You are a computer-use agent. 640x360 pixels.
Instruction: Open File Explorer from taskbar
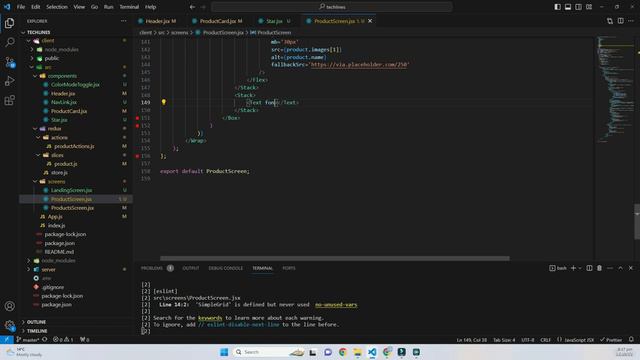pos(357,352)
